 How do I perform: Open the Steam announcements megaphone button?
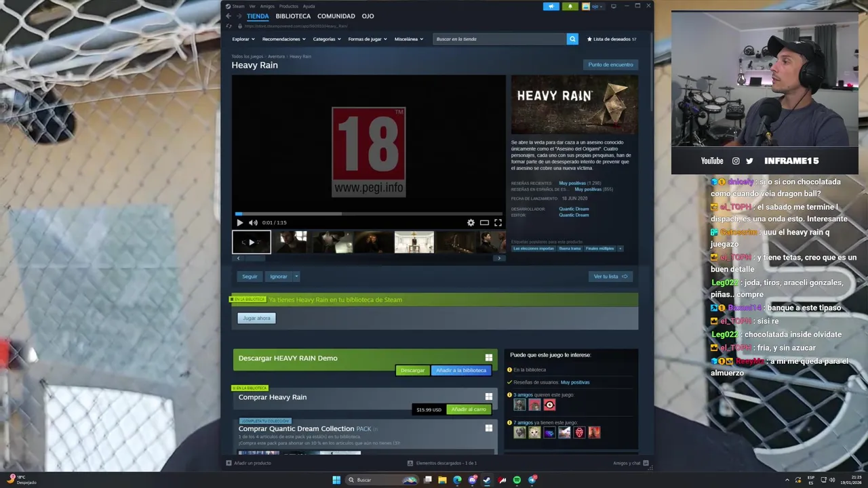551,6
